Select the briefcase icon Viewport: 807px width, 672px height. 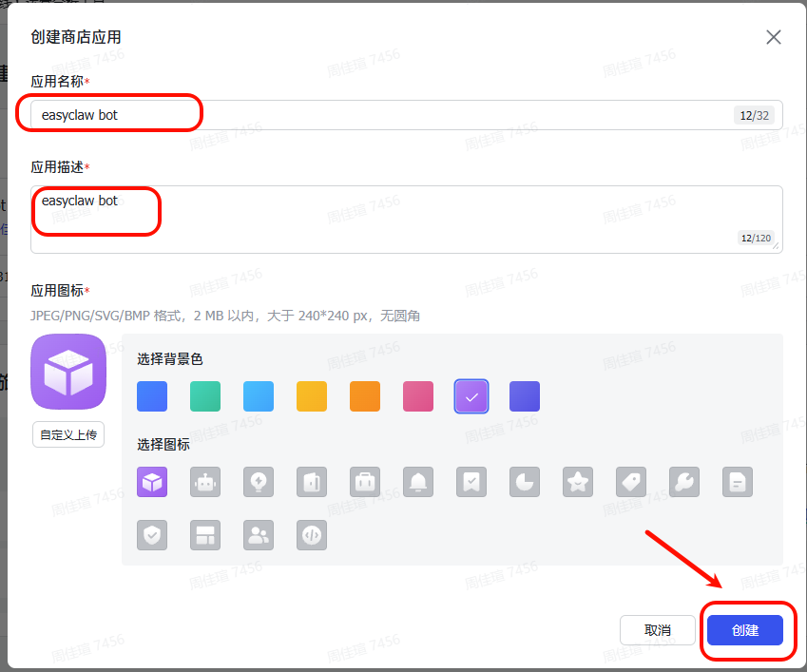tap(365, 482)
